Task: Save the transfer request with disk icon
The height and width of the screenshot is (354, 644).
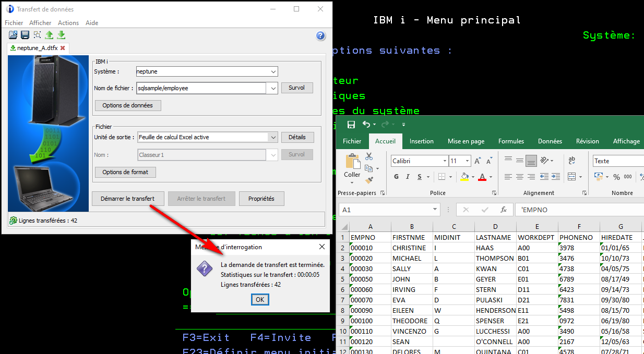Action: click(x=25, y=35)
